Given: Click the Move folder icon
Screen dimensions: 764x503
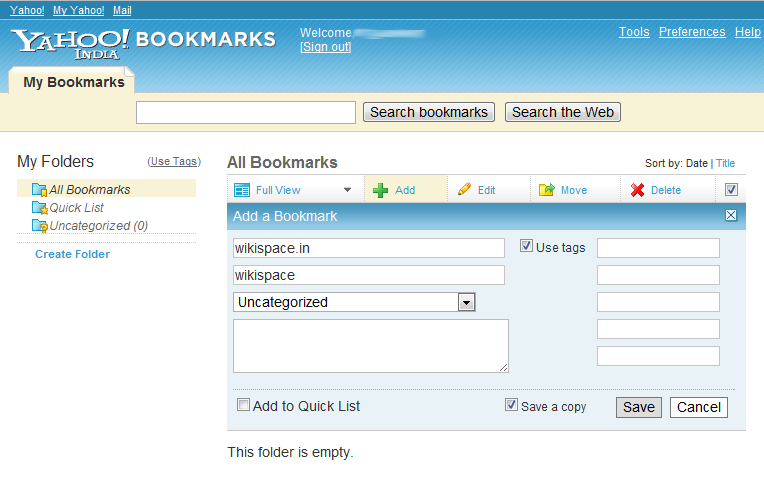Looking at the screenshot, I should click(x=547, y=190).
